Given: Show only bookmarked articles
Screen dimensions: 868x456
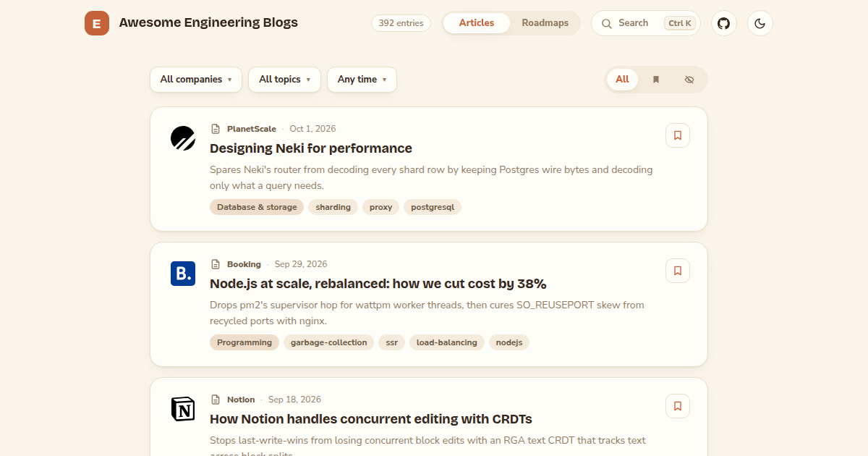Looking at the screenshot, I should (656, 80).
